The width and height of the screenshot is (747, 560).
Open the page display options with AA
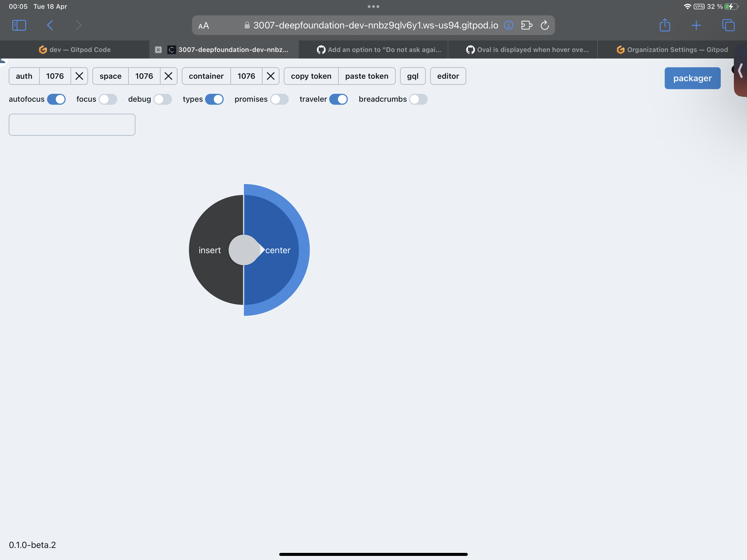203,25
